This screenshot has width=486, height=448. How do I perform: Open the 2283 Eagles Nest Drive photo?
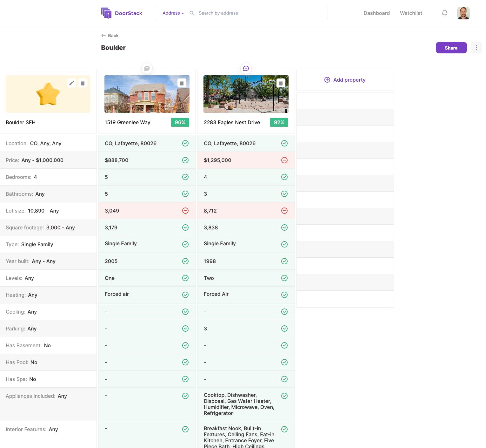point(246,94)
